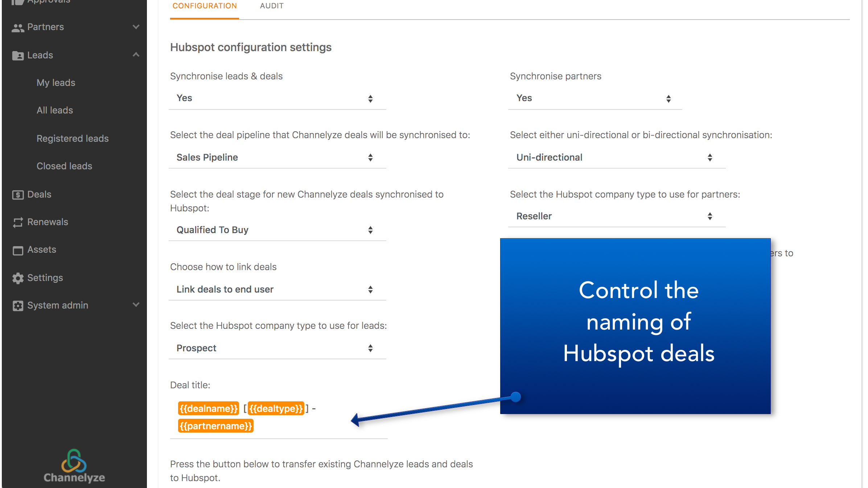Viewport: 868px width, 488px height.
Task: Switch to the Configuration tab
Action: click(x=205, y=6)
